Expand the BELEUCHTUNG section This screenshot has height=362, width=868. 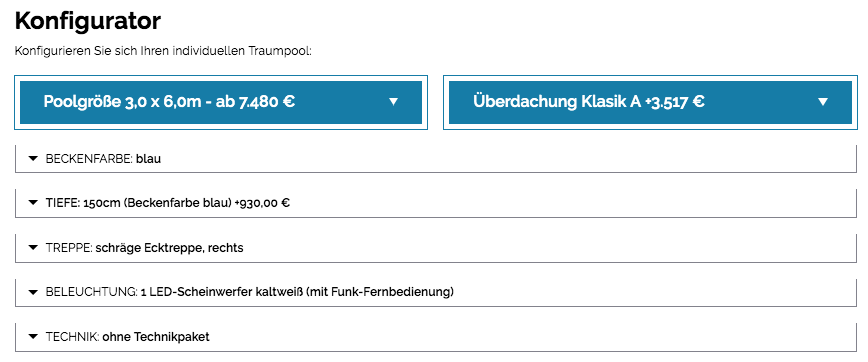click(436, 292)
